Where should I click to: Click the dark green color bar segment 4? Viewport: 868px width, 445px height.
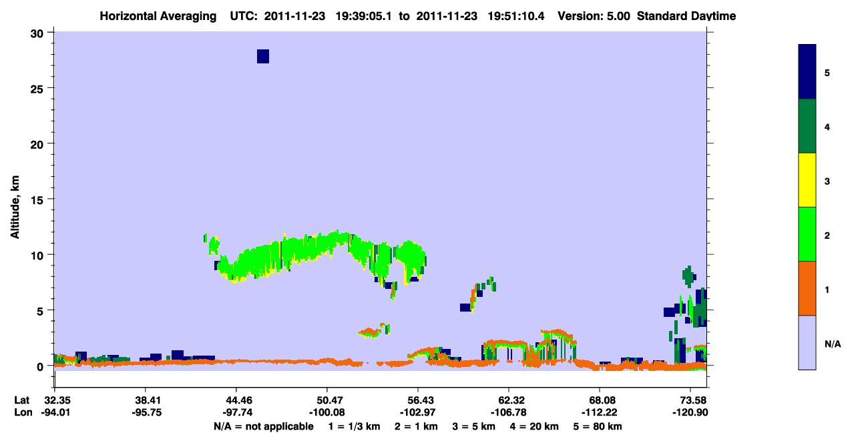click(x=807, y=126)
